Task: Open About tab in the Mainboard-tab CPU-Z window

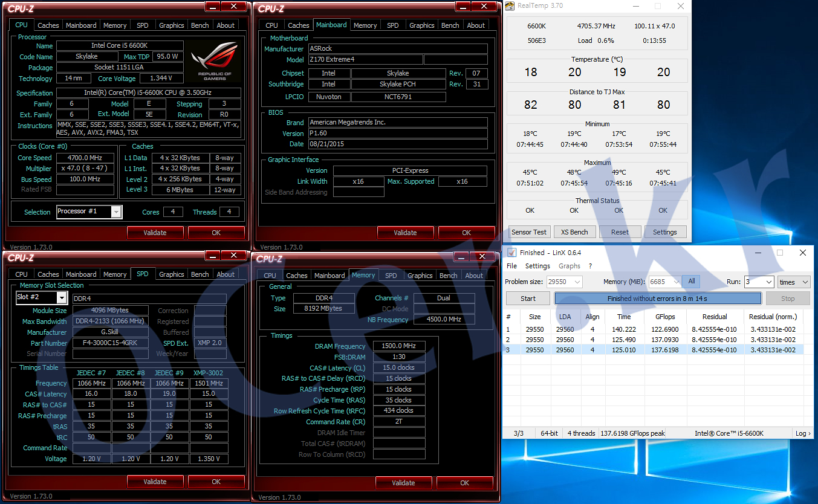Action: point(476,25)
